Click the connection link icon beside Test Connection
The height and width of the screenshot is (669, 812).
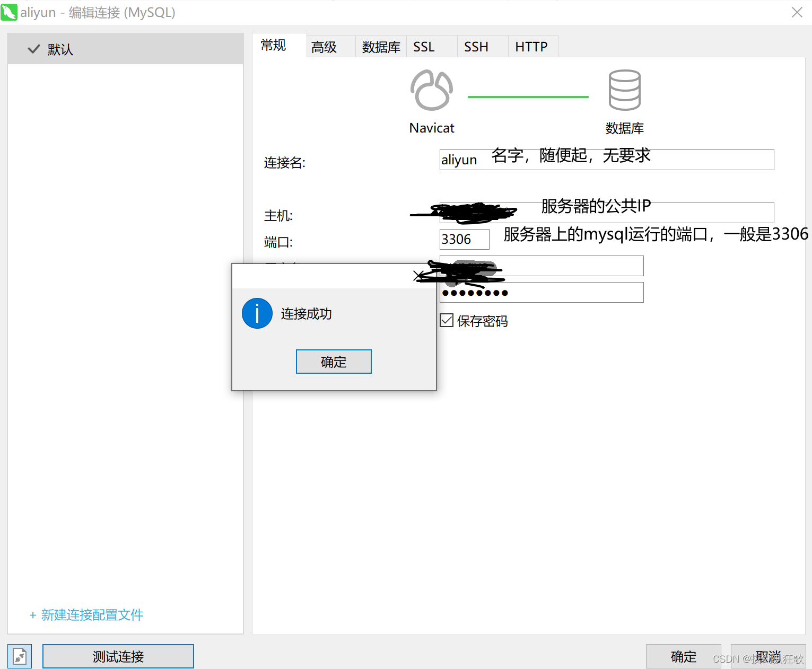click(x=20, y=656)
